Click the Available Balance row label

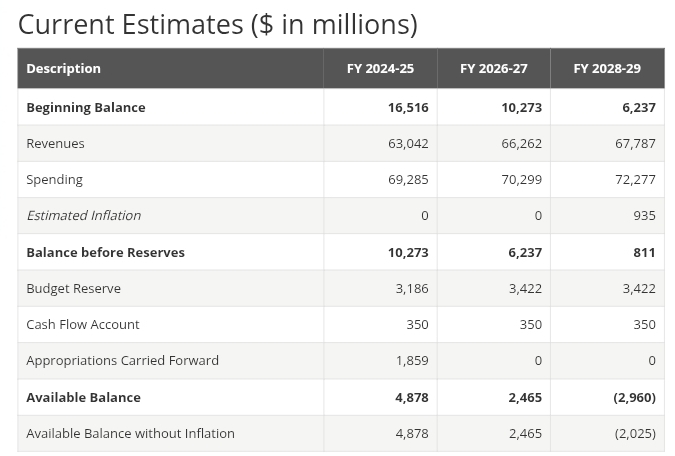(83, 397)
